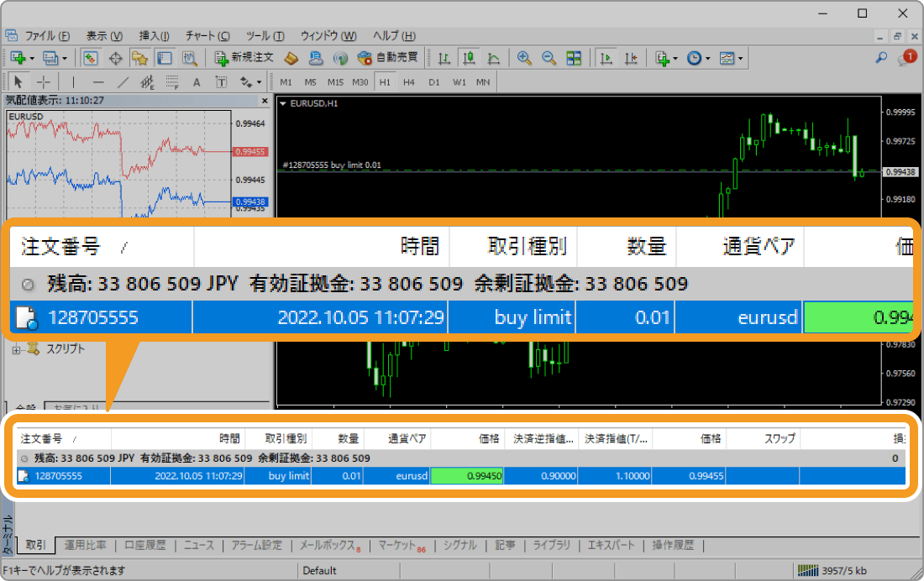Toggle the Terminal panel icon
The height and width of the screenshot is (581, 924).
[165, 58]
